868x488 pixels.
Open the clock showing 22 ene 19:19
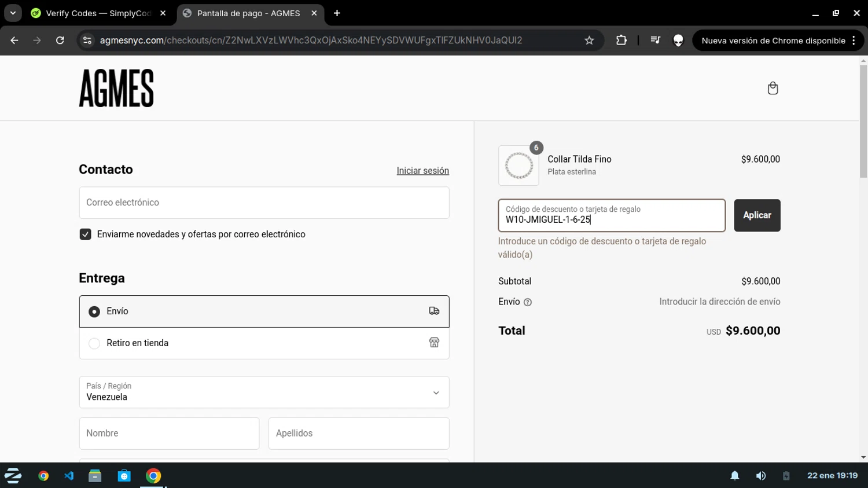pos(832,476)
